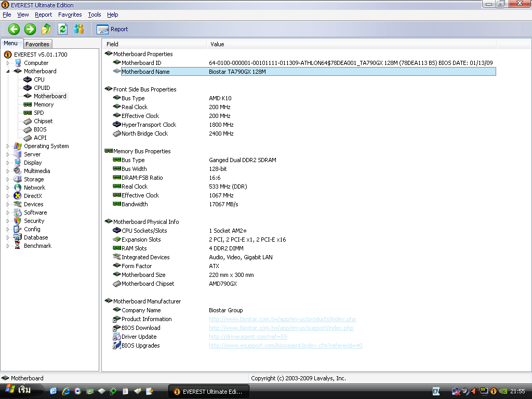Click the Company Name field
Screen dimensions: 532x399
[141, 310]
